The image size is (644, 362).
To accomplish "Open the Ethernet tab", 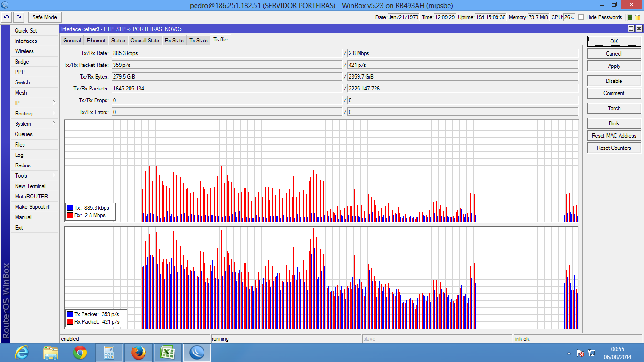I will click(96, 41).
